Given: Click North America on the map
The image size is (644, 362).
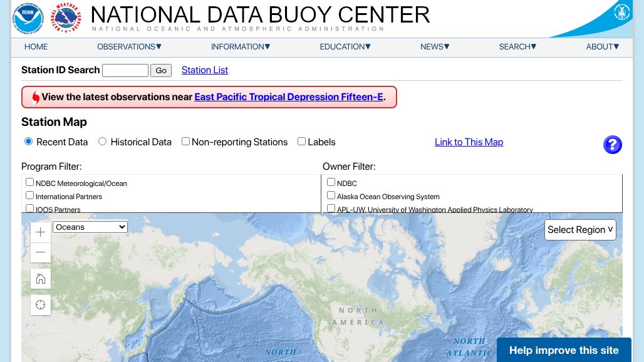Looking at the screenshot, I should [x=358, y=316].
